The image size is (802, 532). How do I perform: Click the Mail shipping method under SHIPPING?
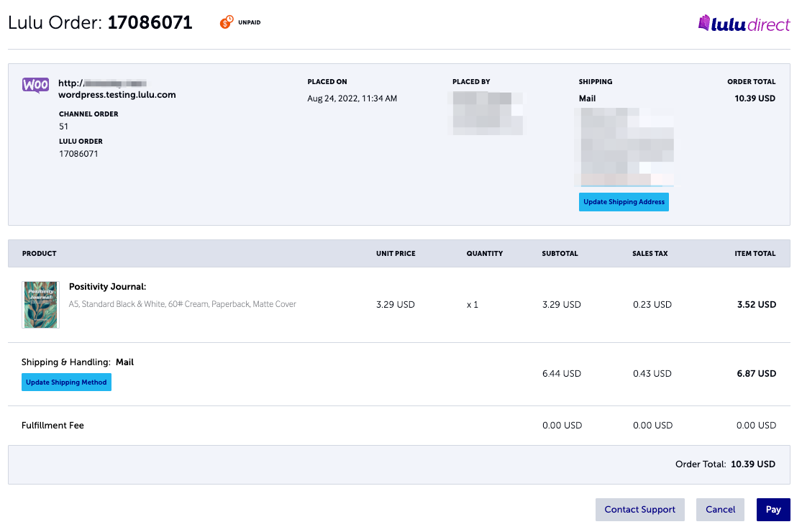click(587, 98)
